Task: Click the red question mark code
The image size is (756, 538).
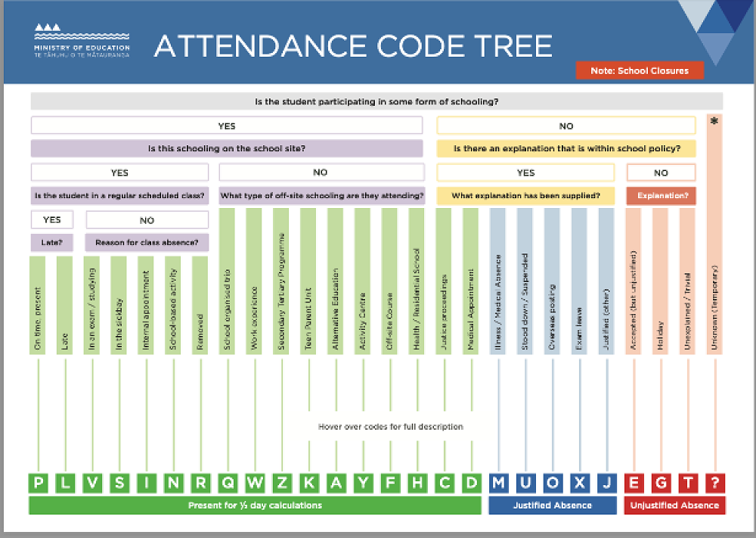Action: (716, 483)
